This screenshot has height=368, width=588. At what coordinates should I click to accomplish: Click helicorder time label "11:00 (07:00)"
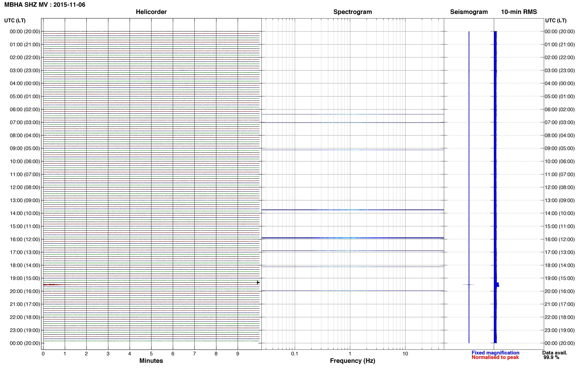pyautogui.click(x=25, y=174)
